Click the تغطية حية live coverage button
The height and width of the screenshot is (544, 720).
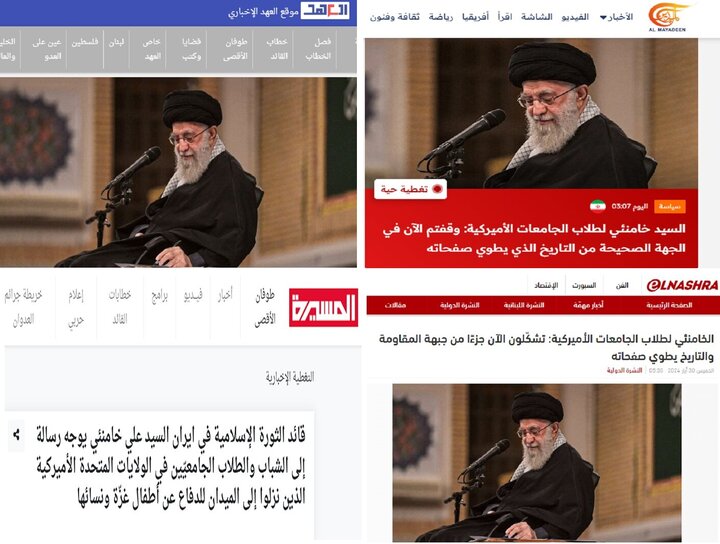click(410, 189)
